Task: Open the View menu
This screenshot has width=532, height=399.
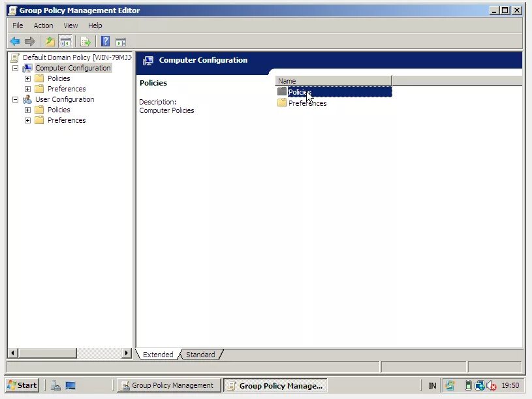Action: (x=70, y=25)
